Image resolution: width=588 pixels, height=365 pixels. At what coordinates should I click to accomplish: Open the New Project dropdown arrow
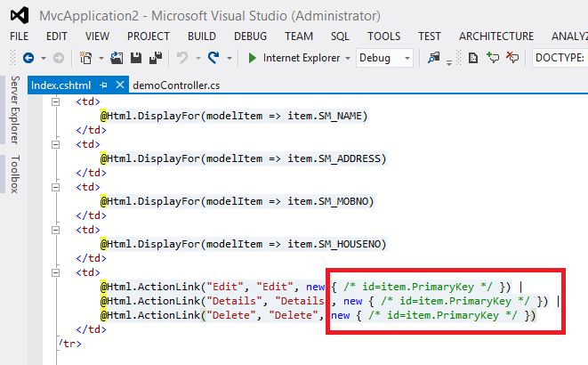point(101,58)
